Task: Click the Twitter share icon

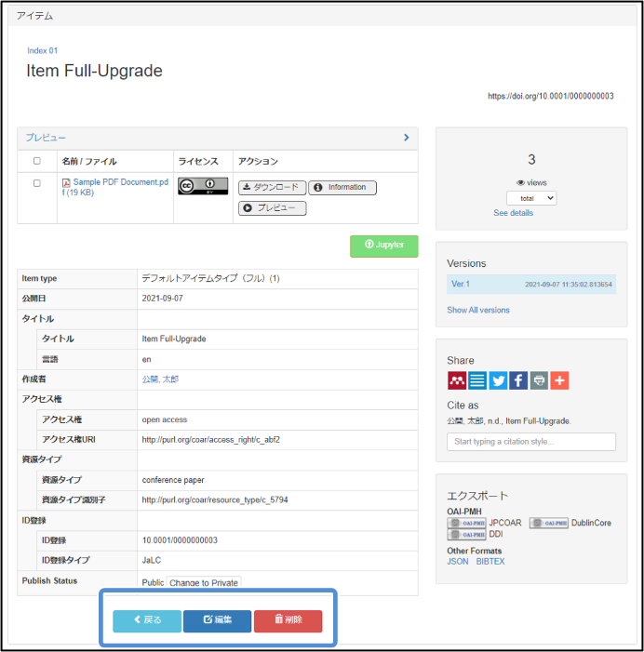Action: click(498, 380)
